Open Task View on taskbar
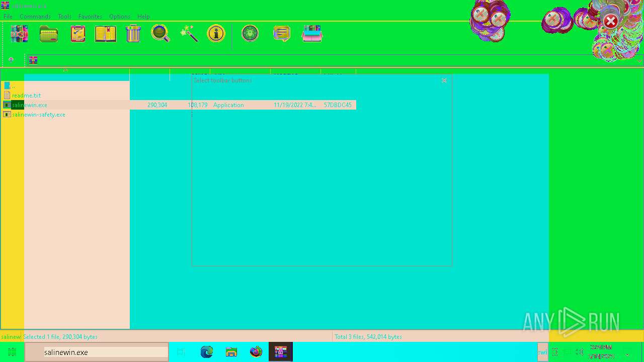The width and height of the screenshot is (644, 362). click(x=181, y=352)
